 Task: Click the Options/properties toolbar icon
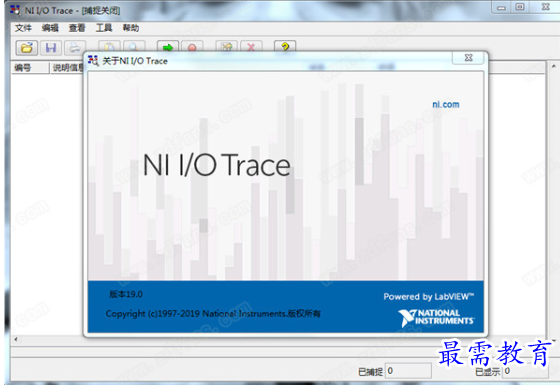tap(226, 46)
